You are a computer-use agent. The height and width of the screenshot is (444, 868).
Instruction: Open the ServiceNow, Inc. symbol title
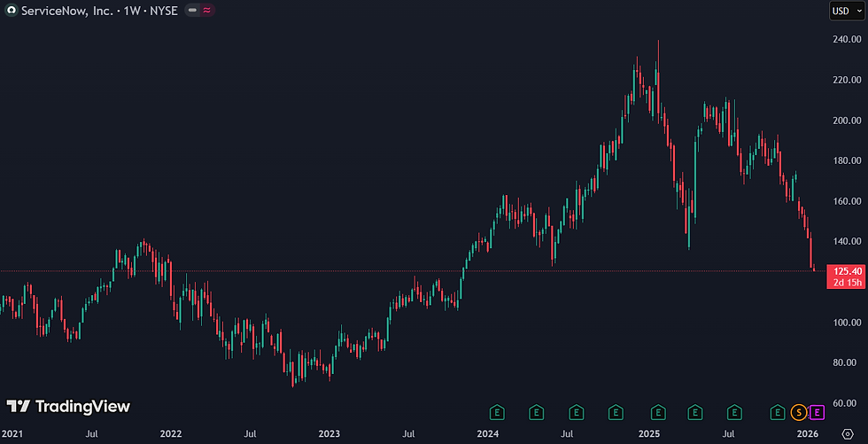99,10
